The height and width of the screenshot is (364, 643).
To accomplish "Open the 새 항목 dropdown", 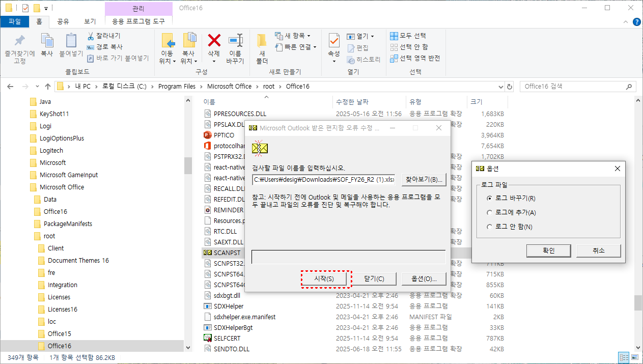I will (293, 36).
